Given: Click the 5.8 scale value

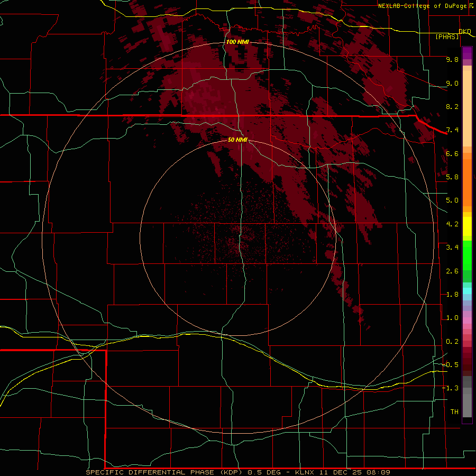Looking at the screenshot, I should click(452, 177).
